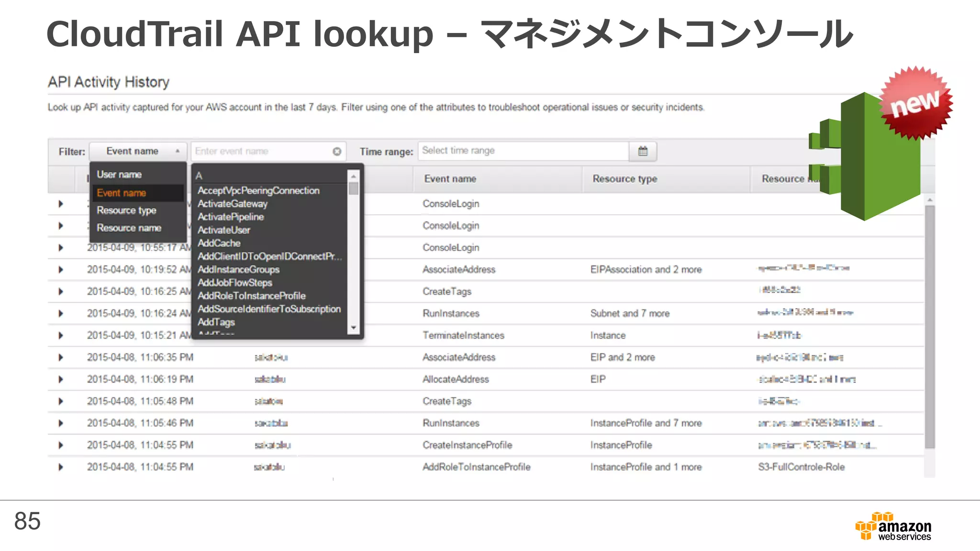Image resolution: width=980 pixels, height=551 pixels.
Task: Click 'EIP and 2 more' resource type
Action: [623, 357]
